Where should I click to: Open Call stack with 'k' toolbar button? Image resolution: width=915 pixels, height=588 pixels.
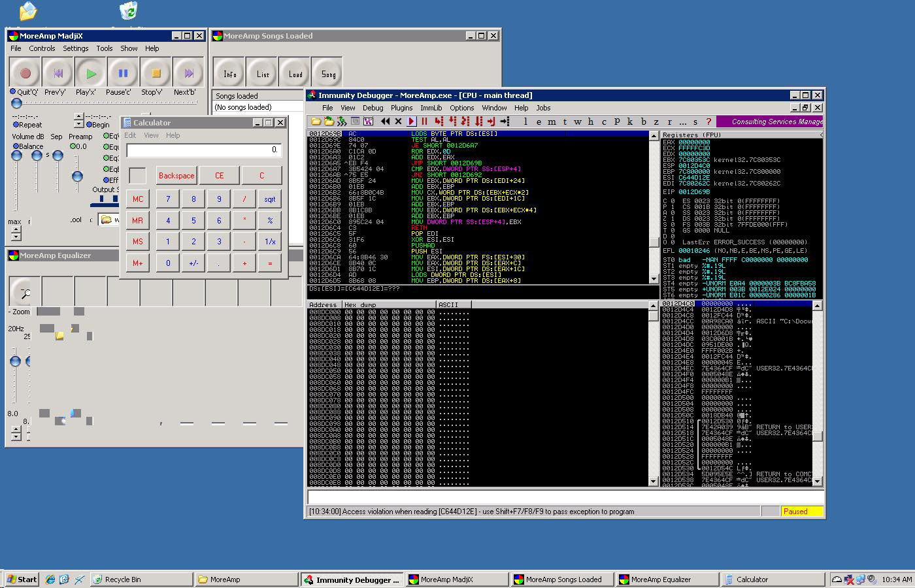(630, 122)
